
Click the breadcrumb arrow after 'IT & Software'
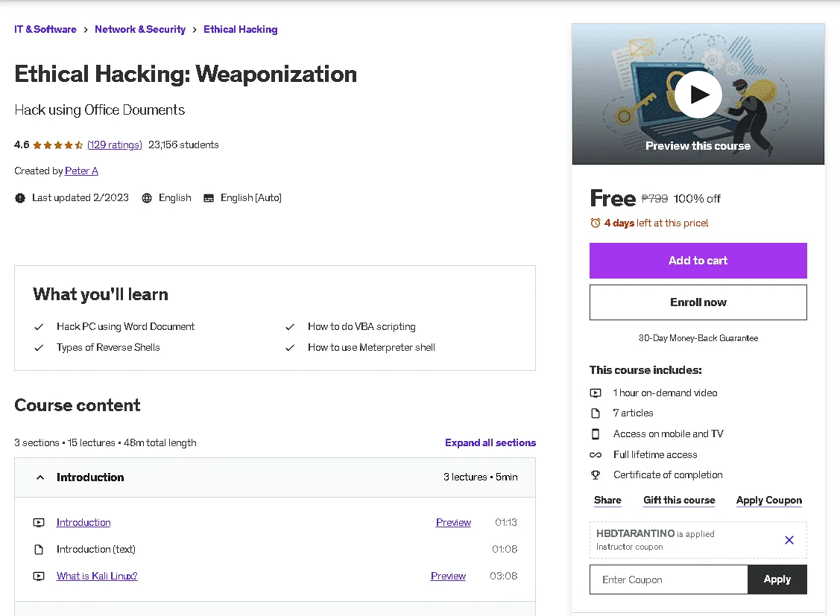tap(86, 30)
